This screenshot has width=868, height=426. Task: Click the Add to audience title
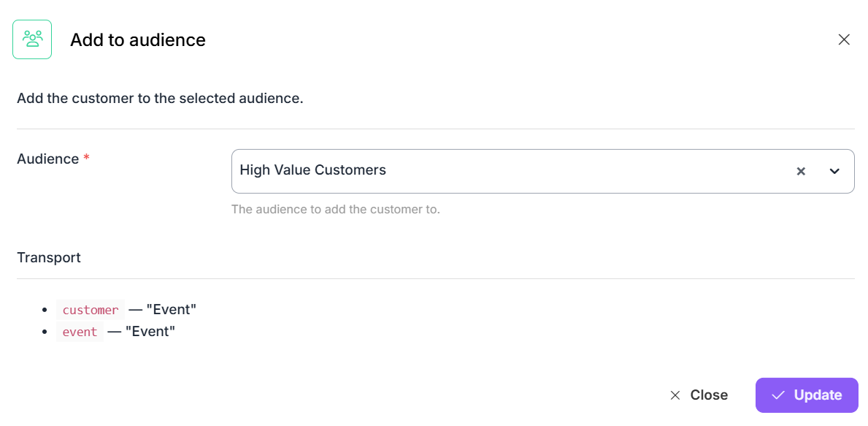[x=138, y=40]
